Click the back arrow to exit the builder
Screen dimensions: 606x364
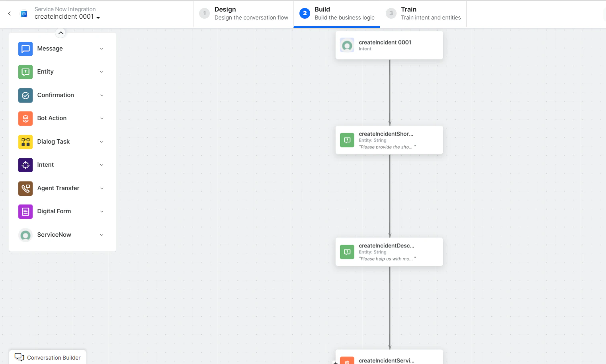point(9,13)
